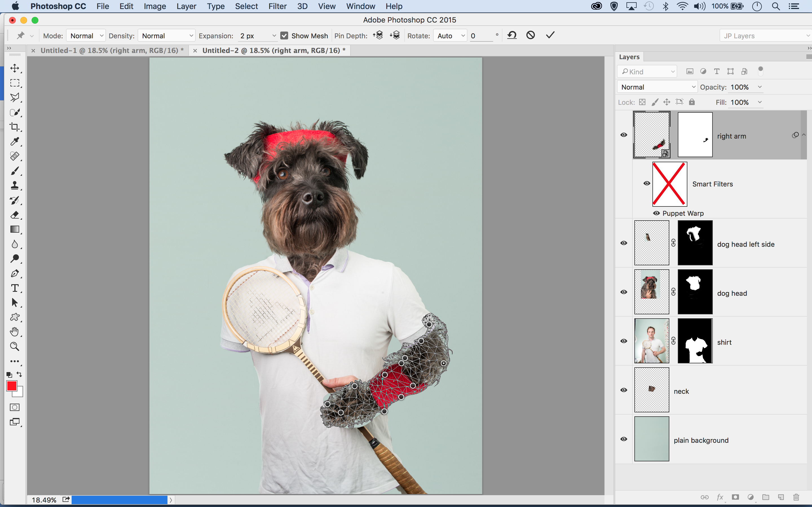Open the Rotate Auto dropdown

[450, 35]
